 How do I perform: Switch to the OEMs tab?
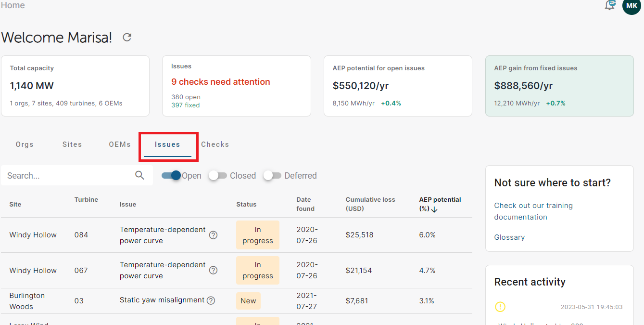pyautogui.click(x=120, y=144)
